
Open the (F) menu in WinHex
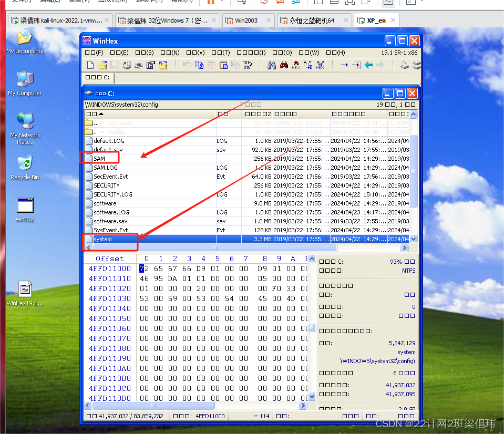pos(94,53)
